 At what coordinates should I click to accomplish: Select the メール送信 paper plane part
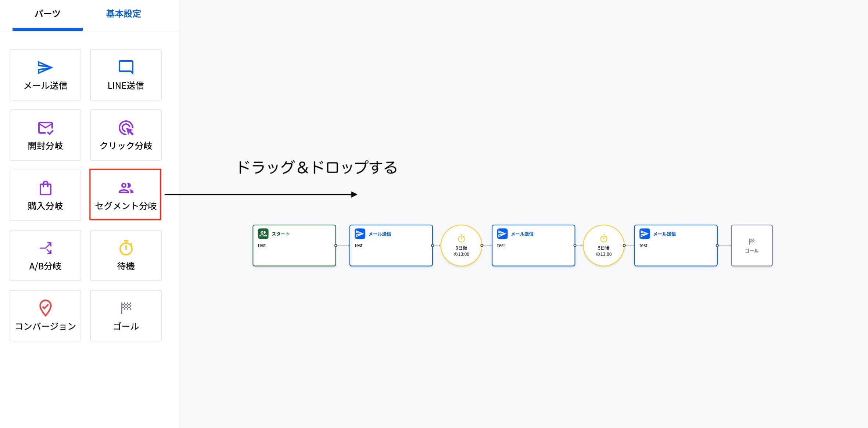point(45,75)
